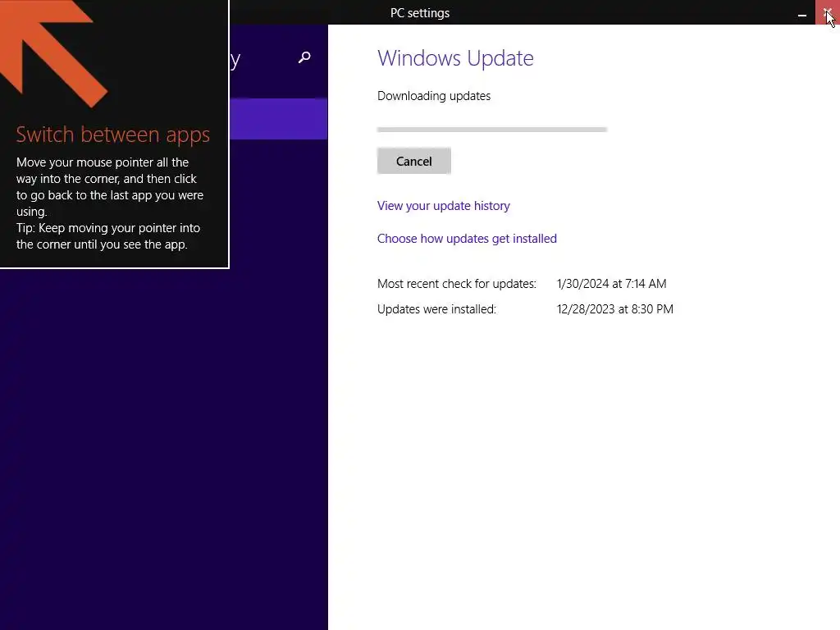Screen dimensions: 840x630
Task: Open Choose how updates get installed
Action: click(x=467, y=239)
